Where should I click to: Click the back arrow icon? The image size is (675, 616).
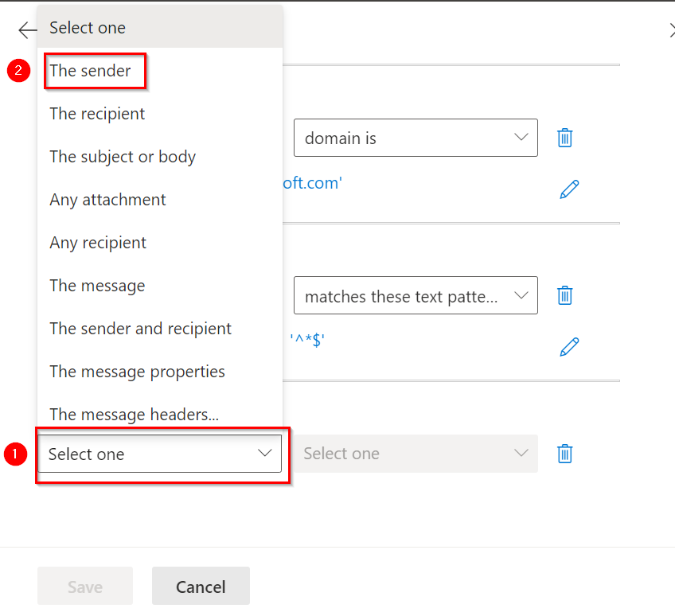[28, 30]
